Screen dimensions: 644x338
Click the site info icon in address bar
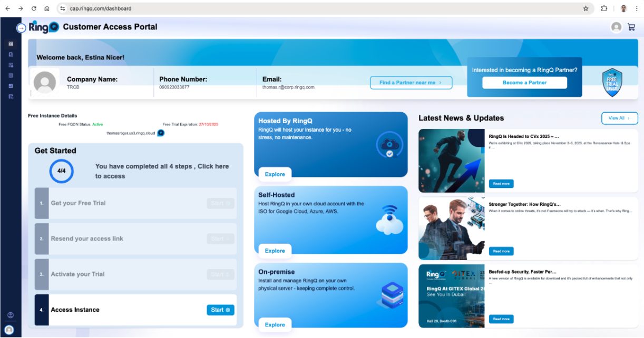pyautogui.click(x=62, y=8)
